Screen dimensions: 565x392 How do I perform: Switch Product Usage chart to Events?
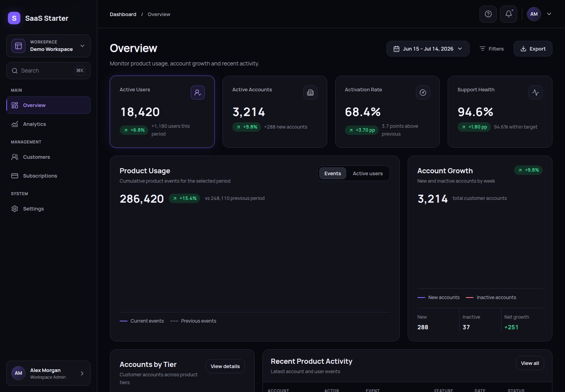tap(333, 173)
